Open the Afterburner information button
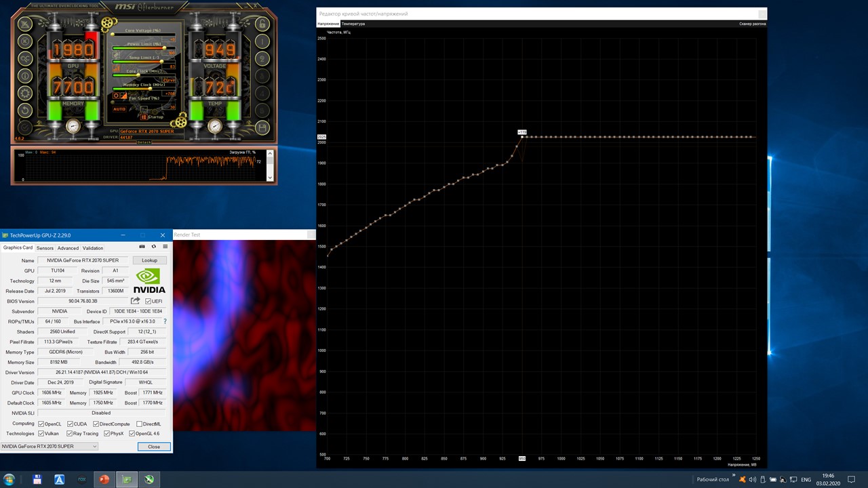The height and width of the screenshot is (488, 868). click(x=25, y=76)
